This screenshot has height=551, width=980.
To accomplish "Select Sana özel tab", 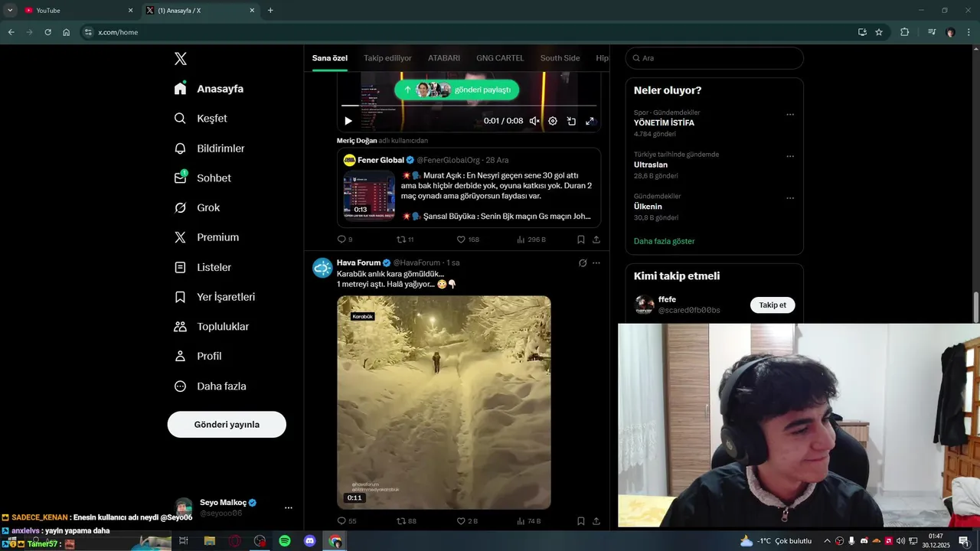I will 330,58.
